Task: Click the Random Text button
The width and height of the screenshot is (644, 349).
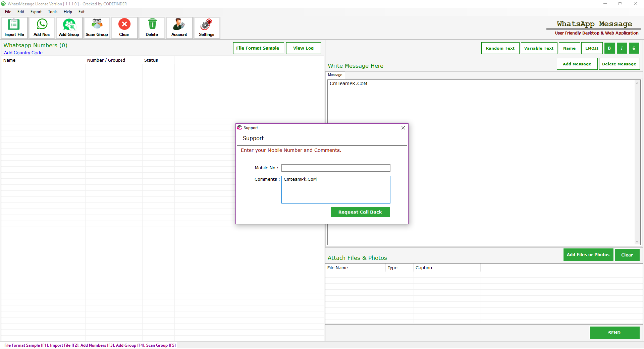Action: (500, 48)
